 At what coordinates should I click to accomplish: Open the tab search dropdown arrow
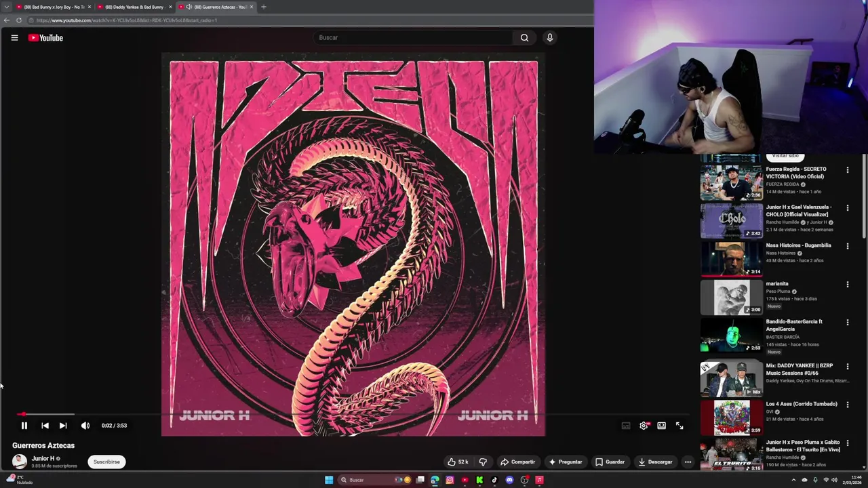coord(6,7)
